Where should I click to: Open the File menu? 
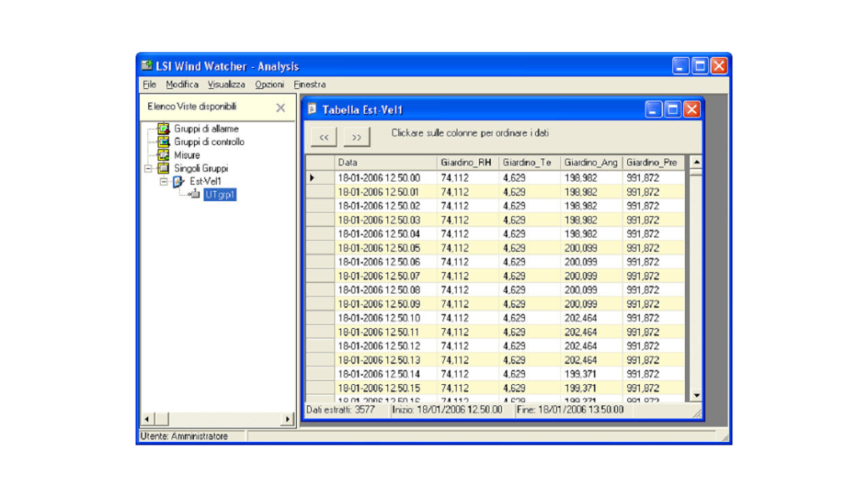pyautogui.click(x=149, y=85)
